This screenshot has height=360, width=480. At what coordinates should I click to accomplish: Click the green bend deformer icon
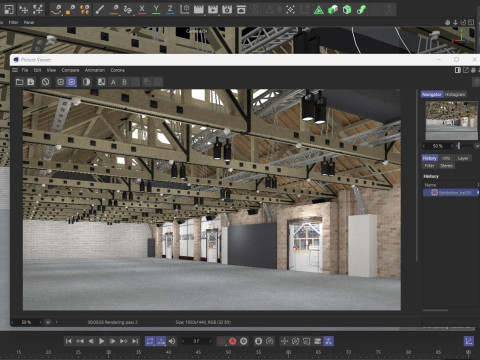click(361, 10)
